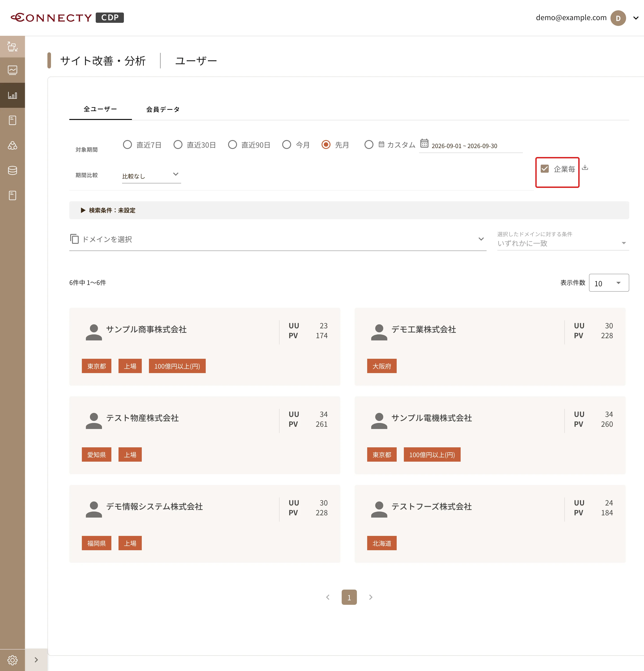
Task: Click the 北海道 tag
Action: pos(381,543)
